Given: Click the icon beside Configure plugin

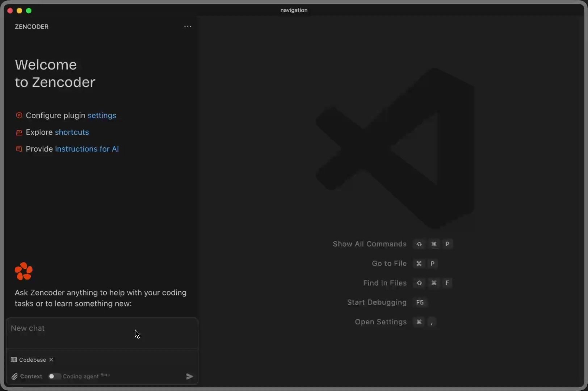Looking at the screenshot, I should (19, 115).
